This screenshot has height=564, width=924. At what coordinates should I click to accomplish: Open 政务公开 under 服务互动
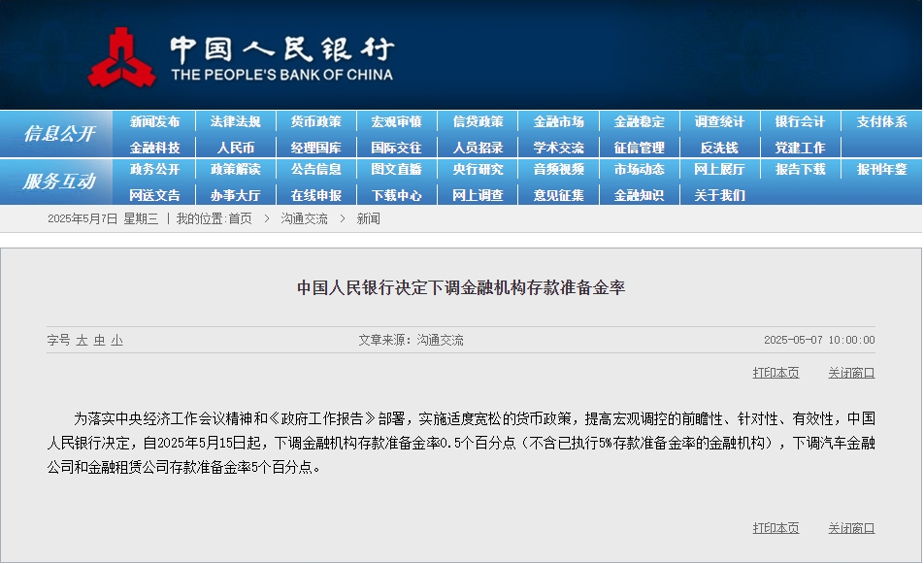point(155,169)
